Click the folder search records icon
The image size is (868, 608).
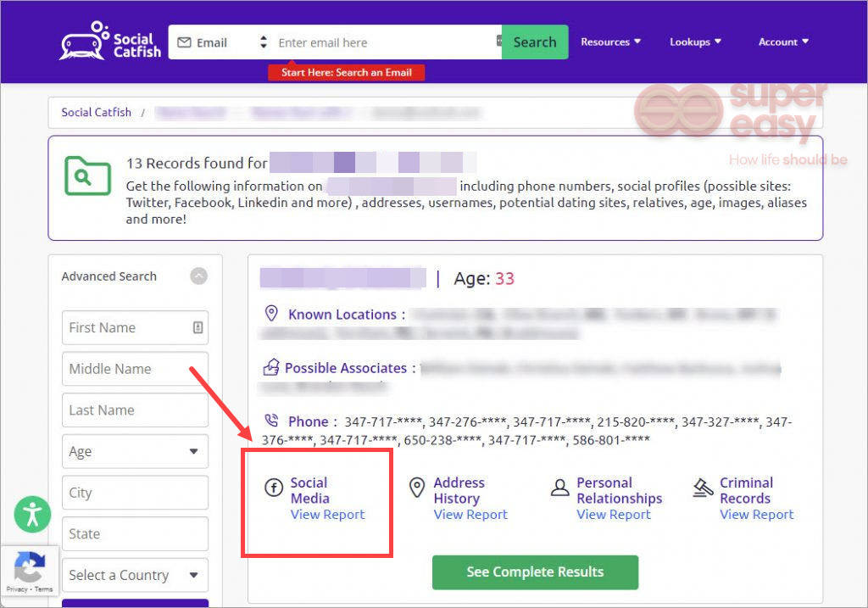87,176
